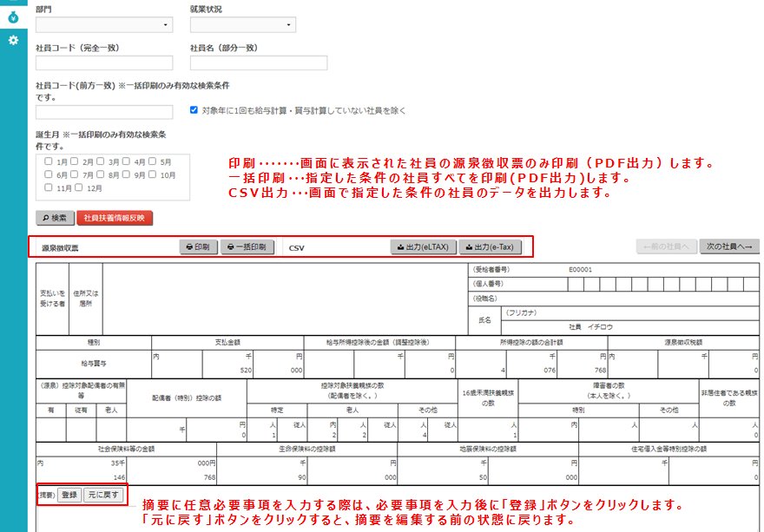Click the 出力(eLTAX) download icon
The width and height of the screenshot is (764, 532).
[400, 246]
